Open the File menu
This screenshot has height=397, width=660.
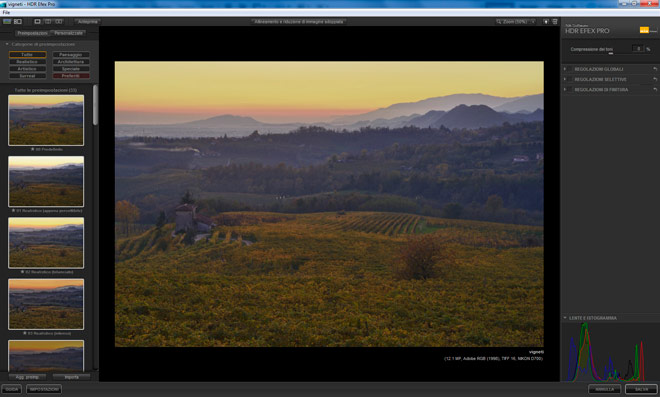coord(6,13)
